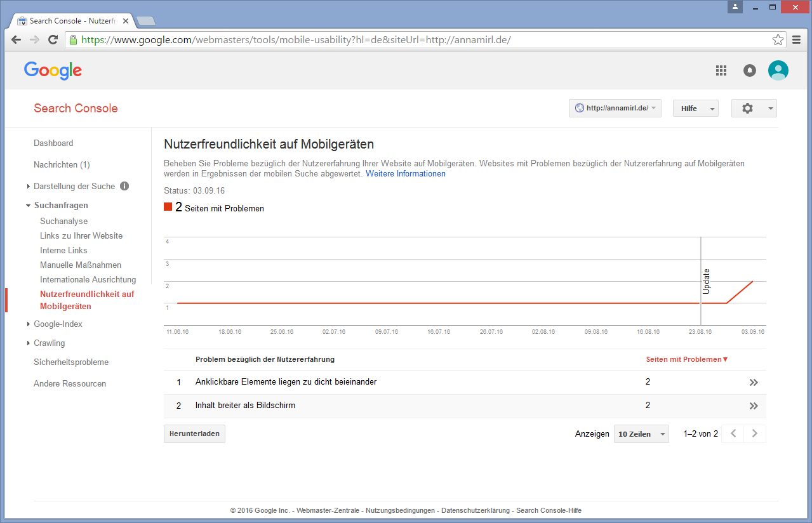This screenshot has height=523, width=812.
Task: Click the Problem bezüglich der Nutzererfahrung header
Action: pyautogui.click(x=265, y=359)
